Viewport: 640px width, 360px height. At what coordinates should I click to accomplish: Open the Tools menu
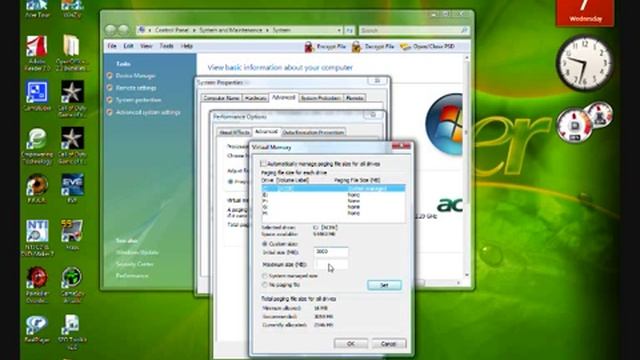click(167, 46)
